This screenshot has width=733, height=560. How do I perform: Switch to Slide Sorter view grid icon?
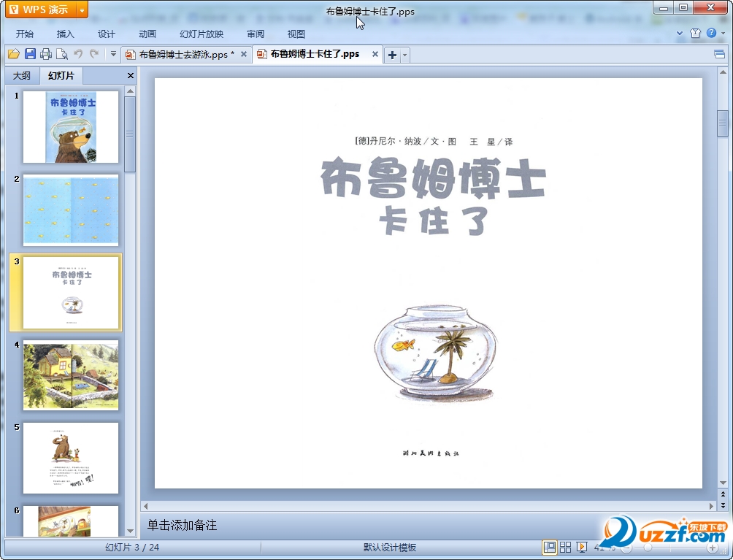565,547
